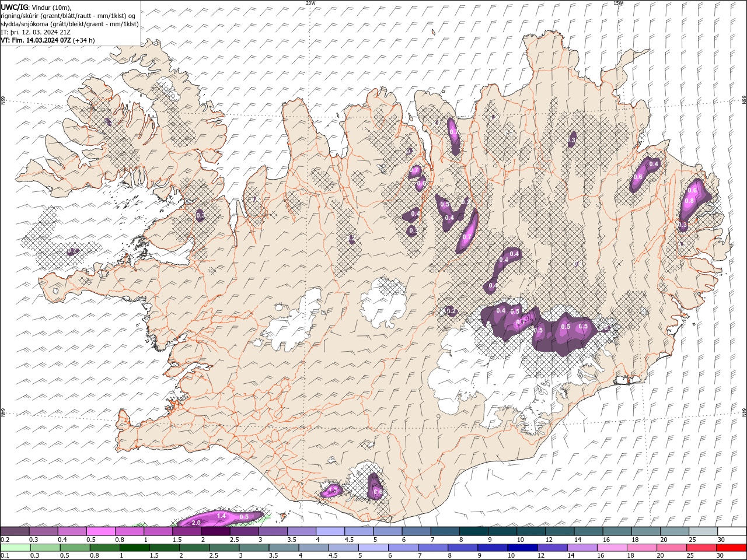Click the upper legend swatch between 0.5 and 0.8

pos(101,531)
